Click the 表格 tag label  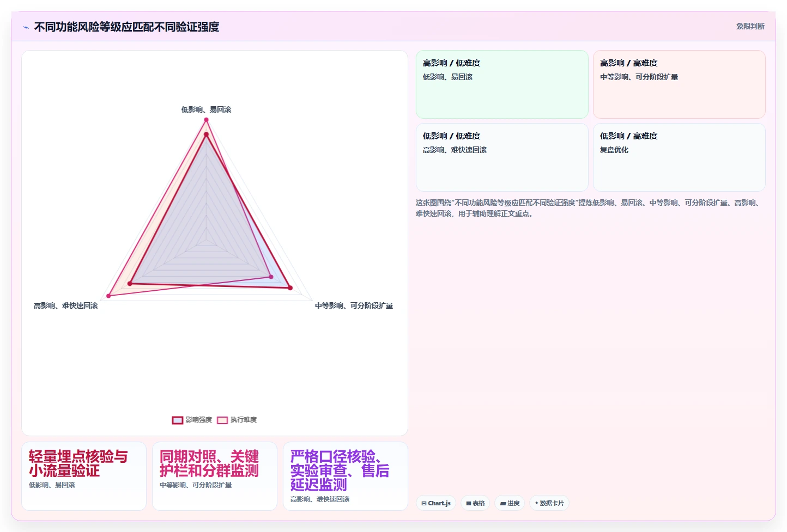479,503
